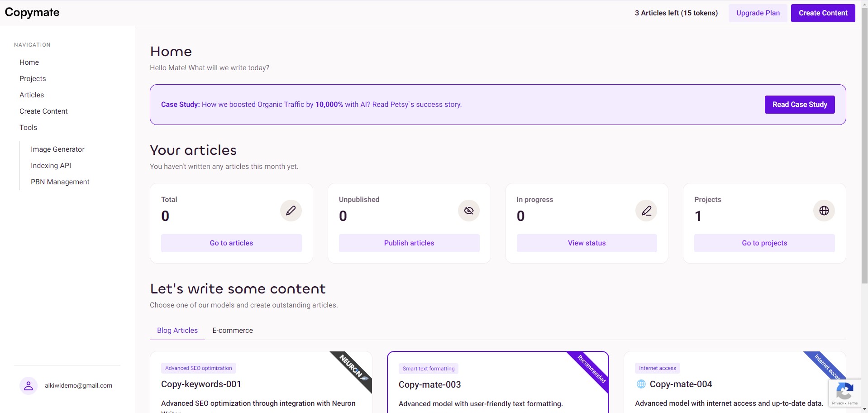Click the Read Case Study button
Screen dimensions: 868x413
tap(800, 105)
